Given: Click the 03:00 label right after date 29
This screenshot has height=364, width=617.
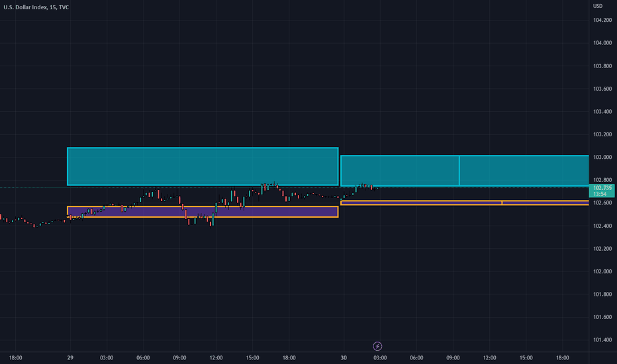Looking at the screenshot, I should click(x=107, y=357).
